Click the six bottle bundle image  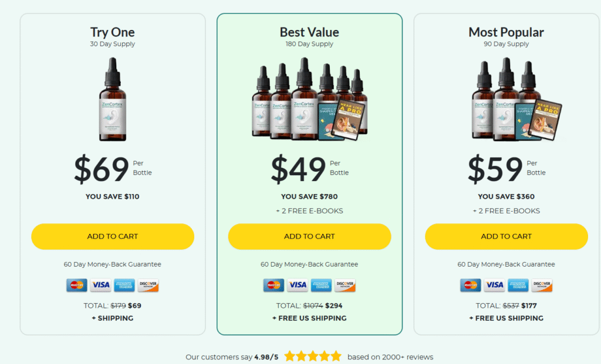(310, 99)
